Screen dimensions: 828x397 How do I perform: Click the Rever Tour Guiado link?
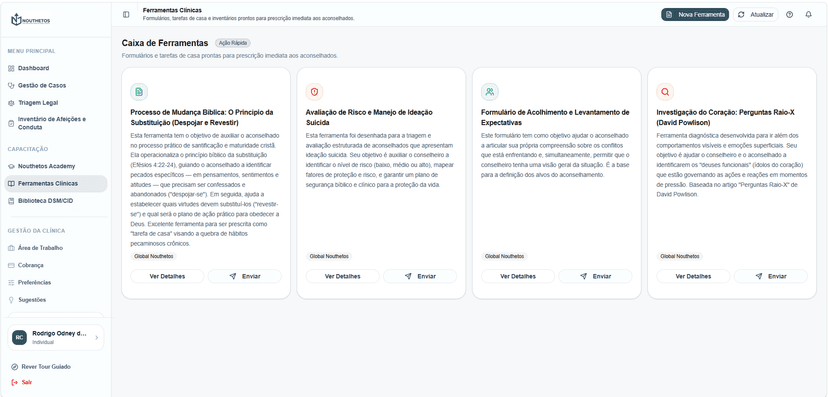pyautogui.click(x=41, y=366)
